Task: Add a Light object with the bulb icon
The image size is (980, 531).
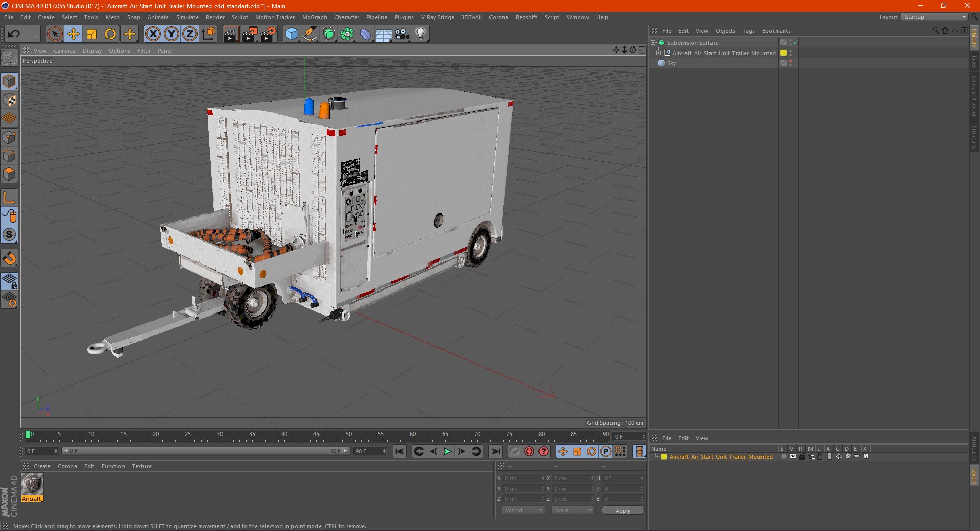Action: [x=421, y=34]
